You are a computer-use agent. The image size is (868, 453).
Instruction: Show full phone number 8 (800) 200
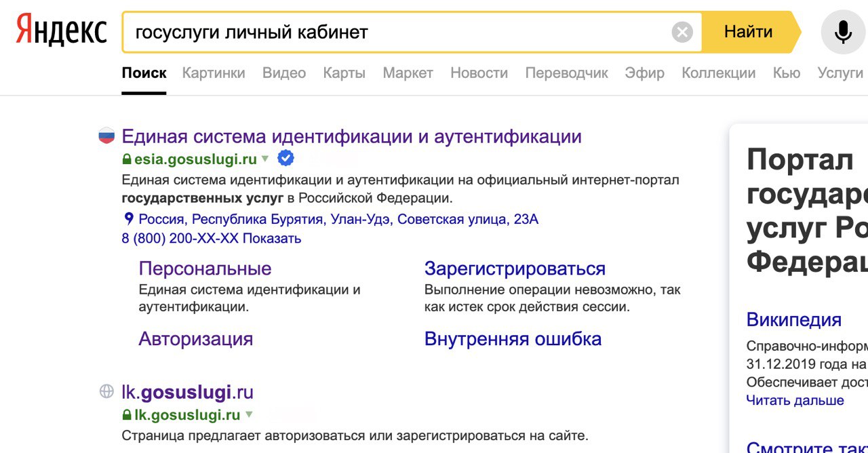[x=212, y=238]
